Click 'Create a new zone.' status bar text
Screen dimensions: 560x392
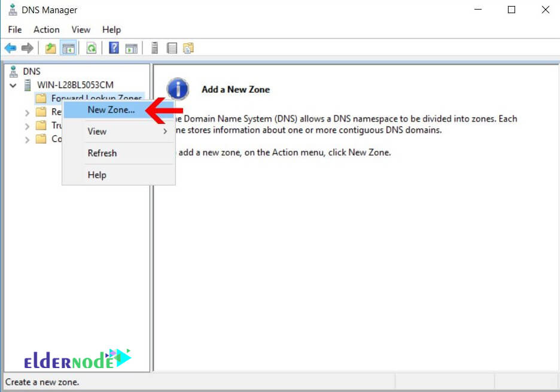(42, 382)
